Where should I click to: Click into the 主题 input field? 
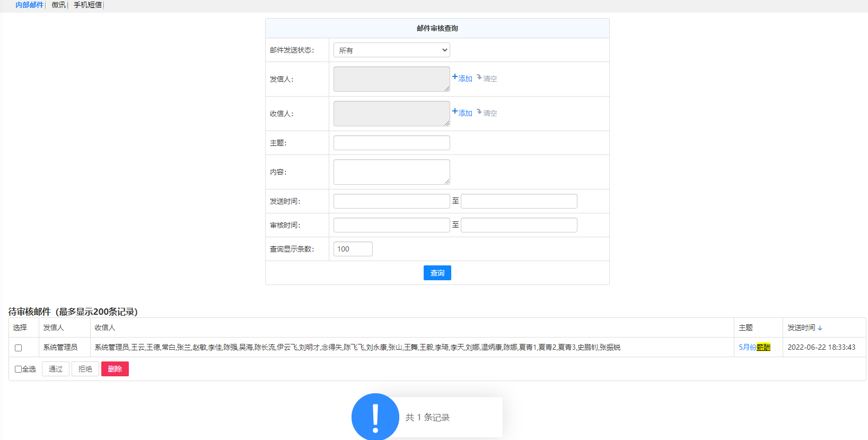(391, 143)
